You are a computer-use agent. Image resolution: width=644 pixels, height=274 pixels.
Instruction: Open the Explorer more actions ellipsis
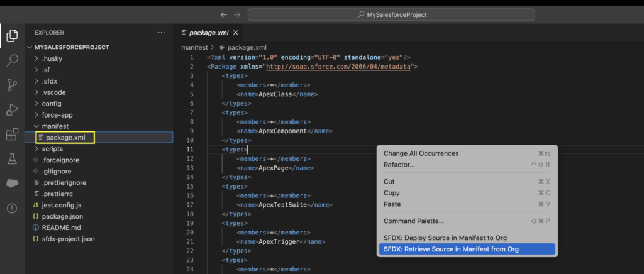coord(161,33)
